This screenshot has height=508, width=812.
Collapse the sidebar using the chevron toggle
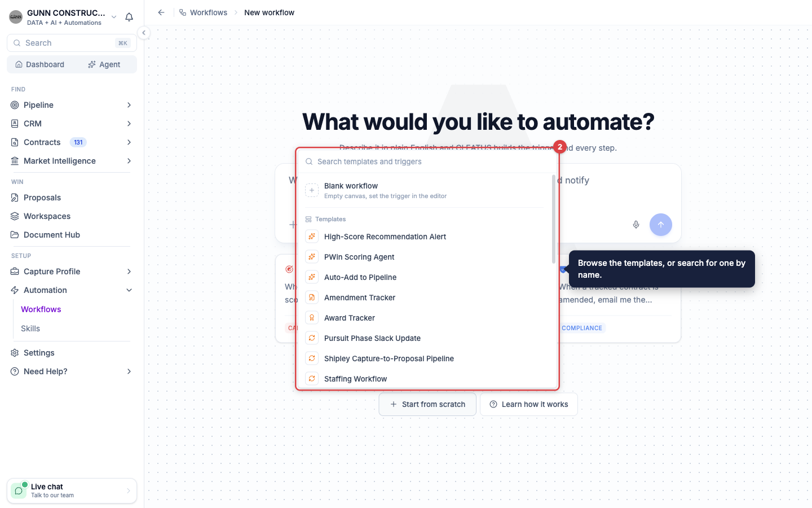(144, 33)
